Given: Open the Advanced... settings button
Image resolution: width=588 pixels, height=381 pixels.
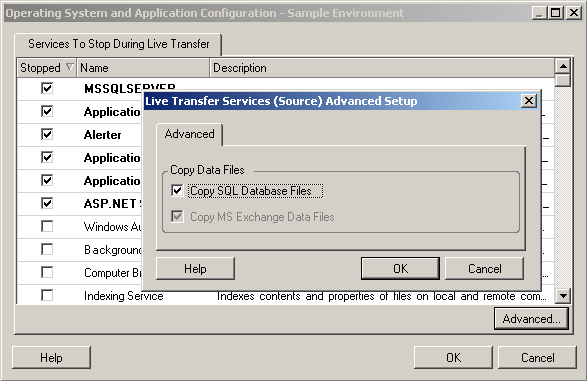Looking at the screenshot, I should pos(531,319).
